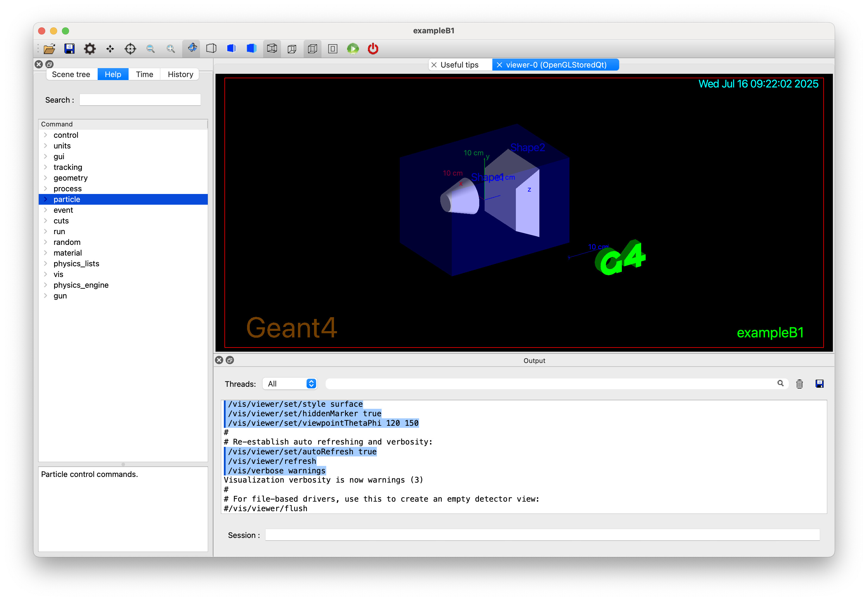Clear output with the trash icon
The image size is (868, 601).
(x=800, y=384)
